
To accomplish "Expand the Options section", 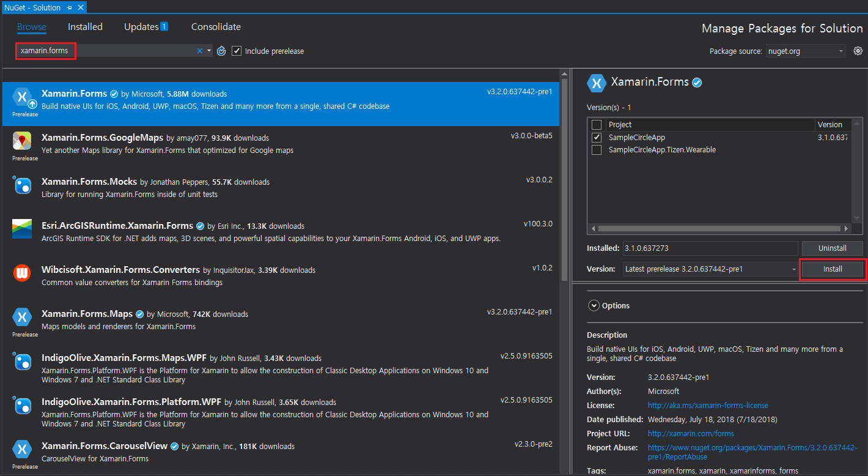I will pyautogui.click(x=593, y=305).
